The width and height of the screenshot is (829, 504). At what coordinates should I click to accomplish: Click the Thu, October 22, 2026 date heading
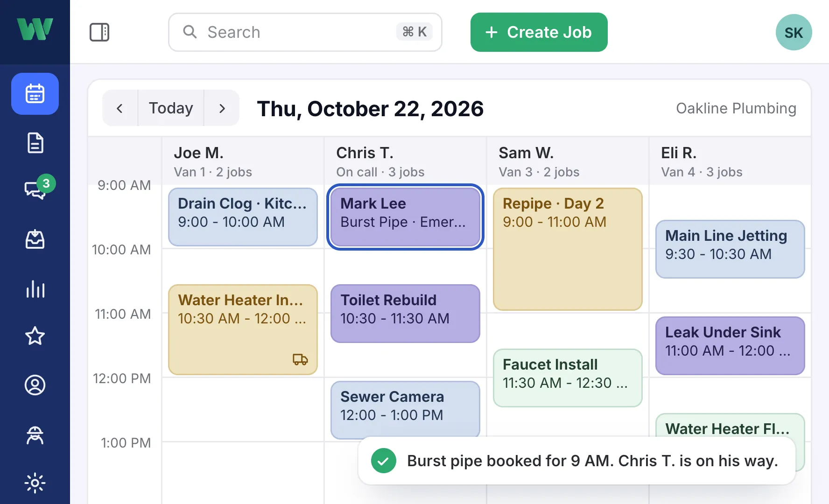pyautogui.click(x=370, y=109)
